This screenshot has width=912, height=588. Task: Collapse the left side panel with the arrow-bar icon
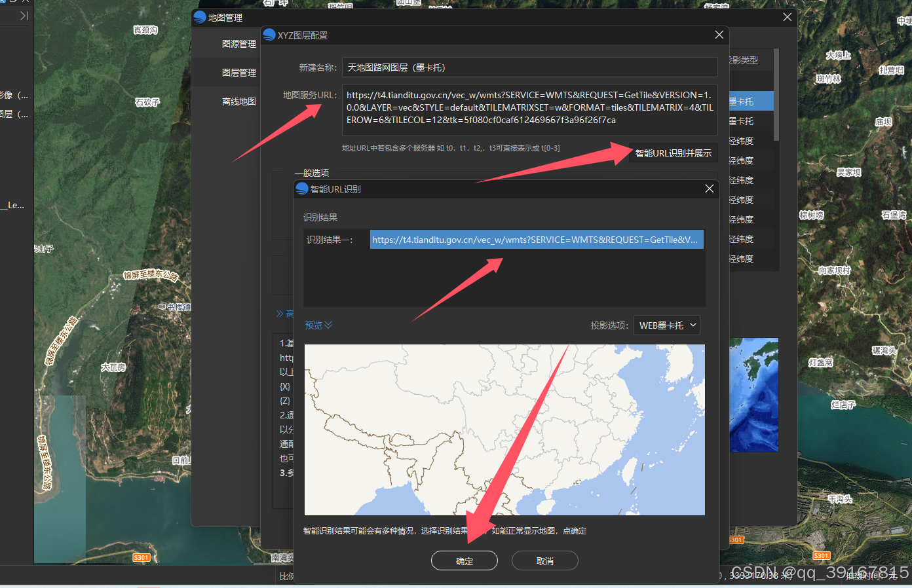[x=24, y=16]
